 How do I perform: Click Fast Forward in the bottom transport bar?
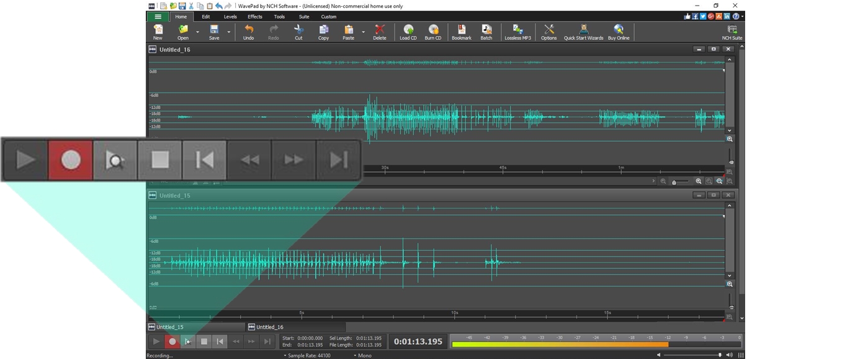pos(251,341)
